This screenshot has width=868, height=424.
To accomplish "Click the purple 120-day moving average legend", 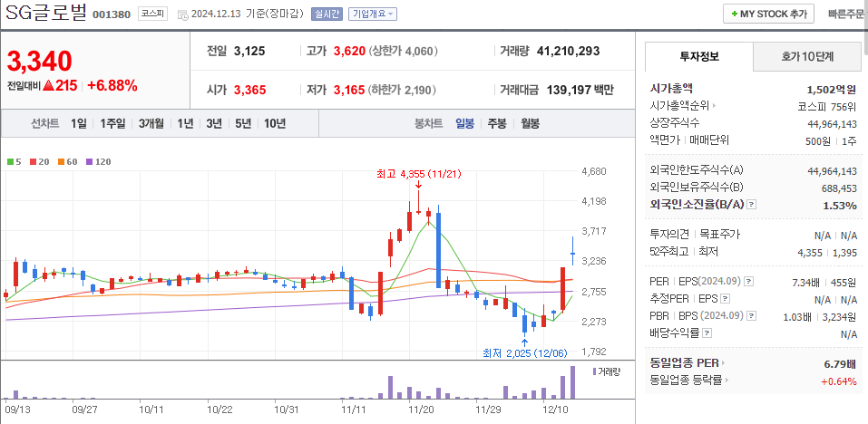I will point(99,162).
